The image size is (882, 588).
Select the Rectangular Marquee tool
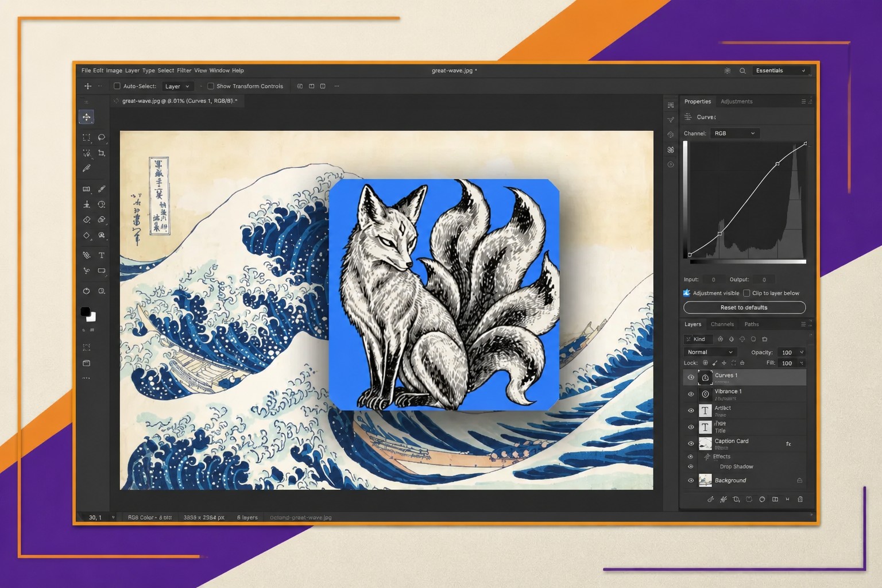click(x=86, y=137)
